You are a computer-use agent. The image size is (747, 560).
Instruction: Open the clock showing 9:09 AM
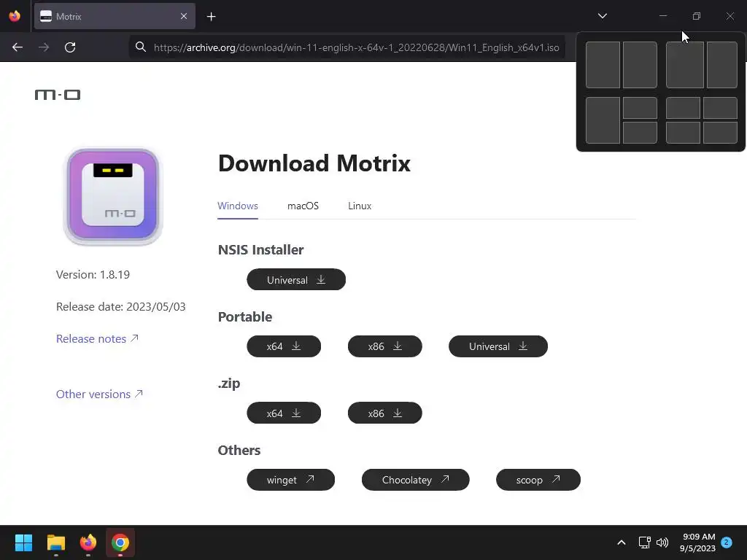tap(698, 542)
